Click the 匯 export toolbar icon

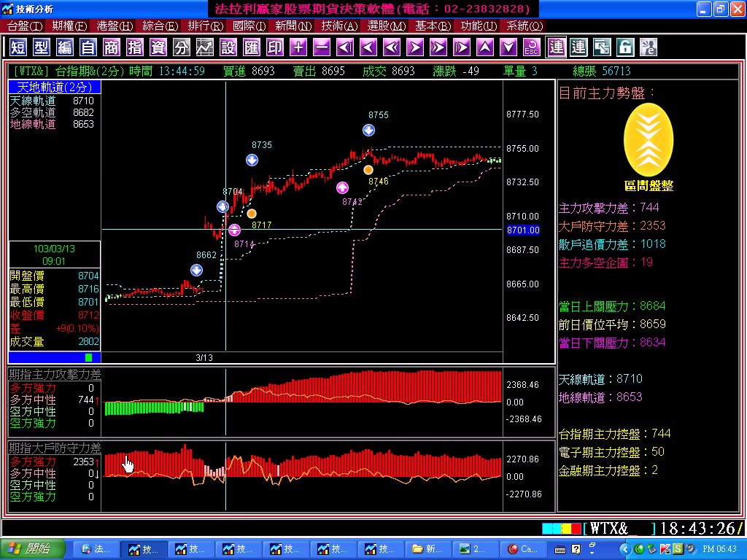pos(252,47)
